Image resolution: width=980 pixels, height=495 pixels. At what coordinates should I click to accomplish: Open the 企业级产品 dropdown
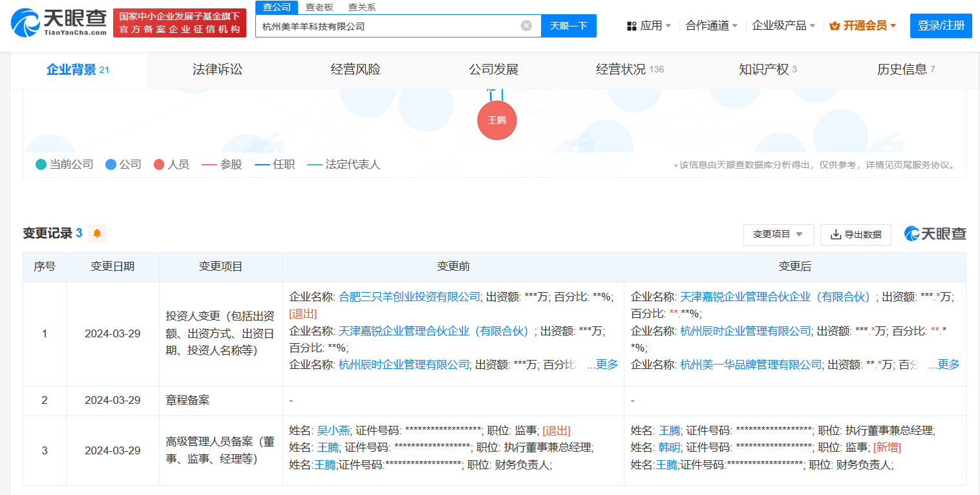(783, 26)
